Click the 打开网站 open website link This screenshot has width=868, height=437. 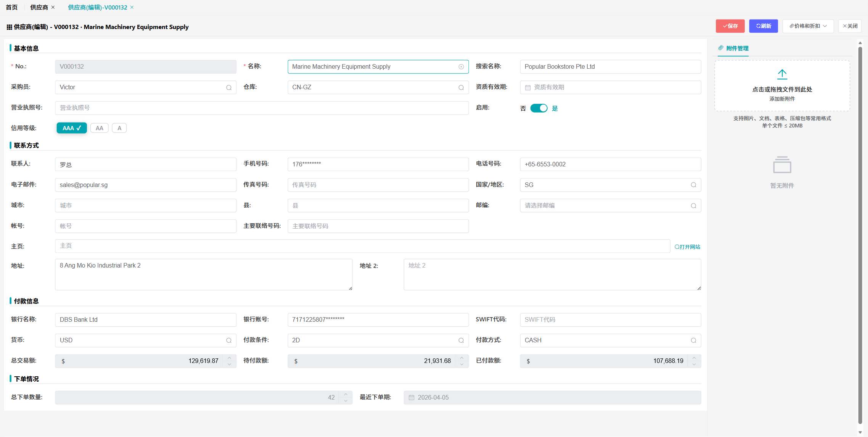pos(687,247)
